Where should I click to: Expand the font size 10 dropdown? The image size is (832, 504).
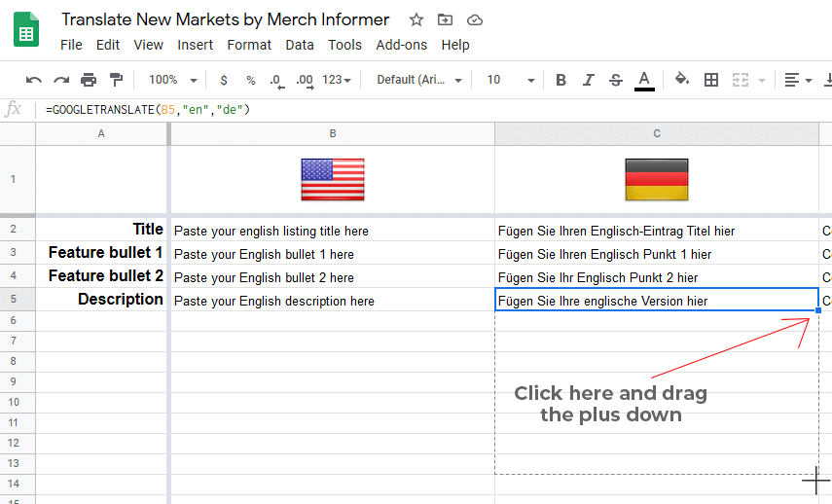[511, 80]
